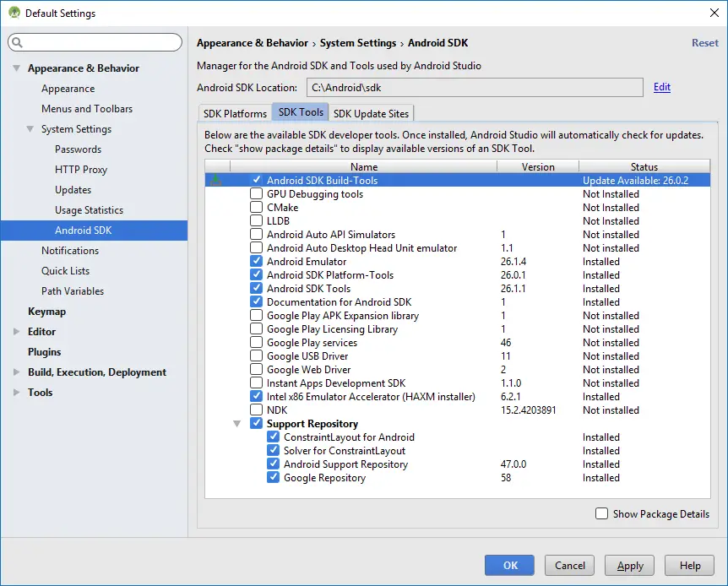Uncheck ConstraintLayout for Android checkbox

(274, 437)
